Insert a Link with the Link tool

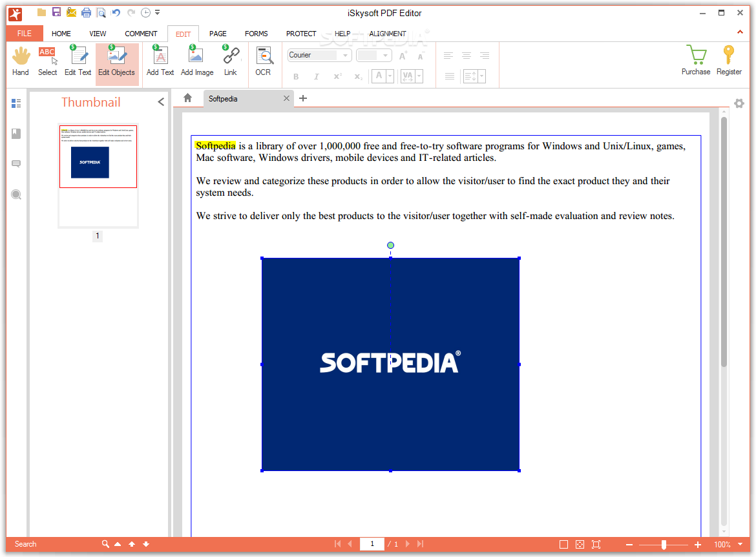(231, 62)
